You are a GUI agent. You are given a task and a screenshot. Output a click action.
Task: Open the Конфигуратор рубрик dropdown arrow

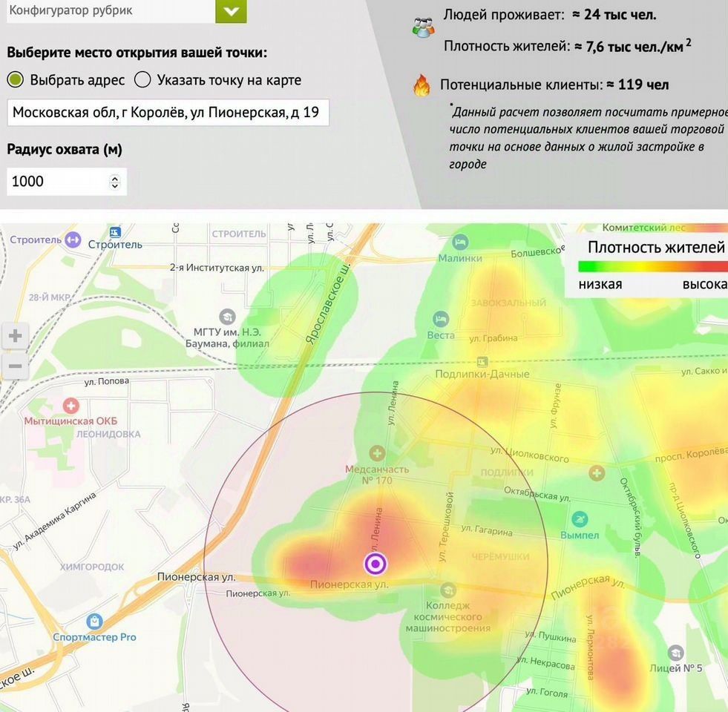[x=231, y=10]
